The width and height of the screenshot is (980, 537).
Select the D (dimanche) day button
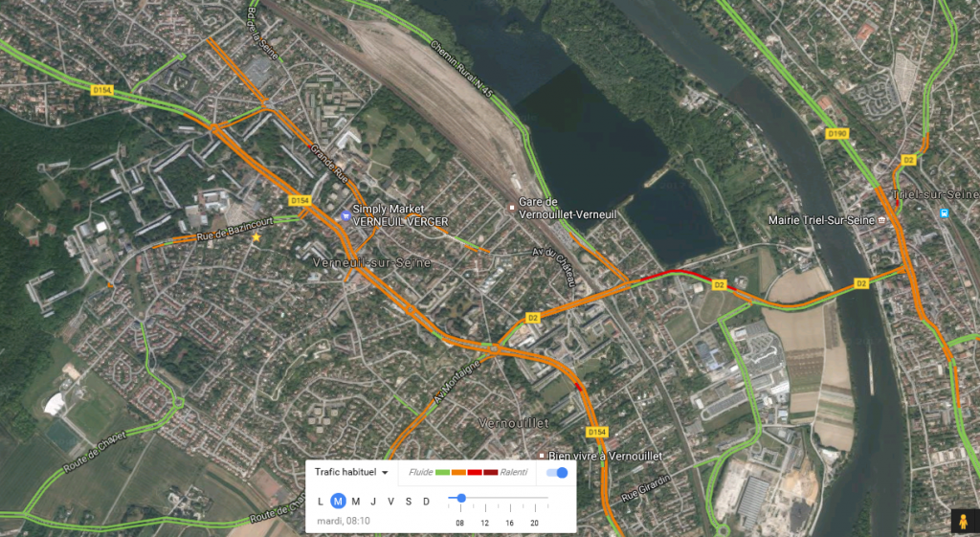(x=426, y=501)
